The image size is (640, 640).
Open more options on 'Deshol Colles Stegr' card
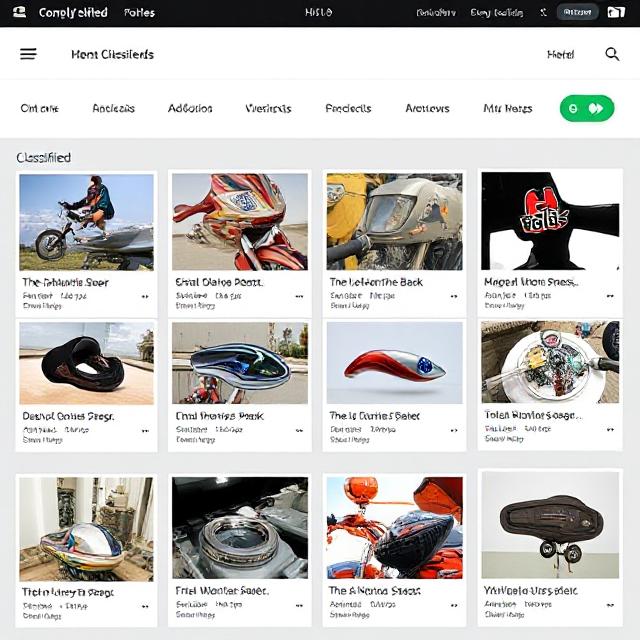pyautogui.click(x=145, y=431)
